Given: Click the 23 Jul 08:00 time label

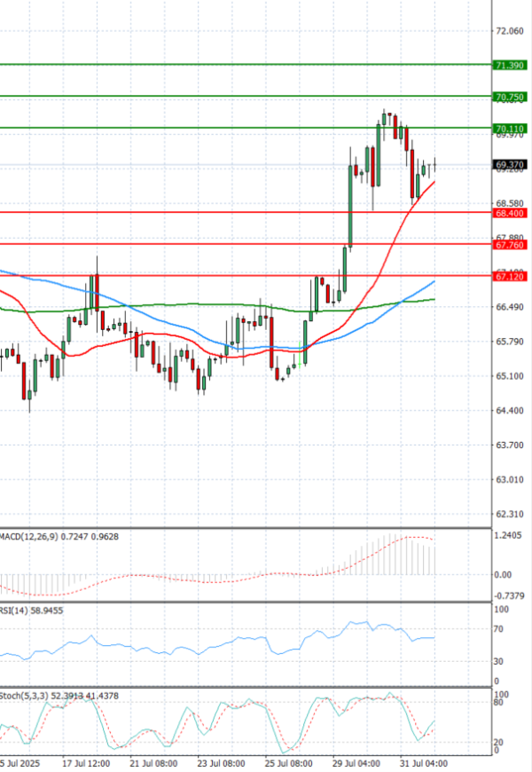Looking at the screenshot, I should pos(221,764).
